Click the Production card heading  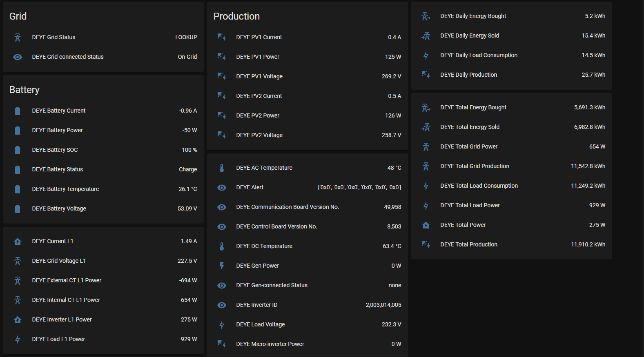click(236, 16)
